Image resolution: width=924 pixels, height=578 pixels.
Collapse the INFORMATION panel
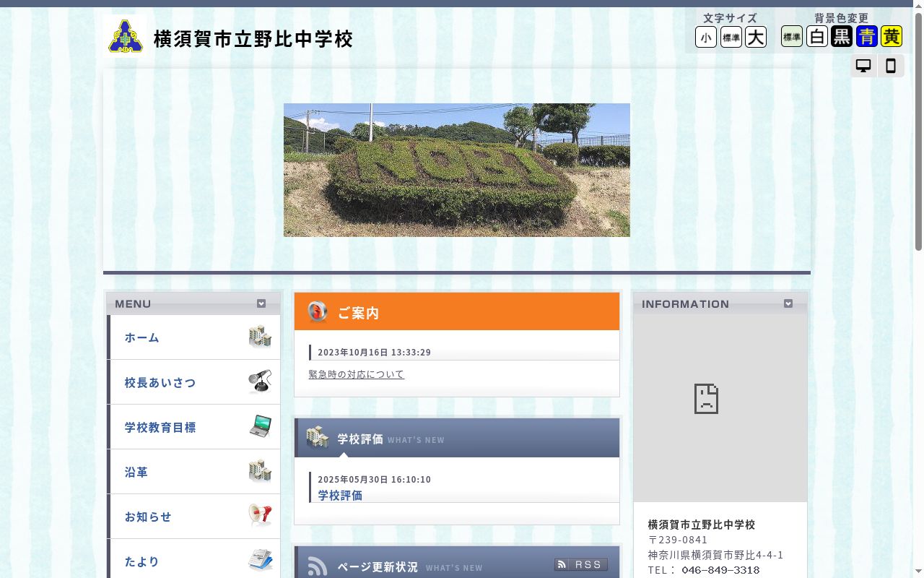(x=788, y=303)
